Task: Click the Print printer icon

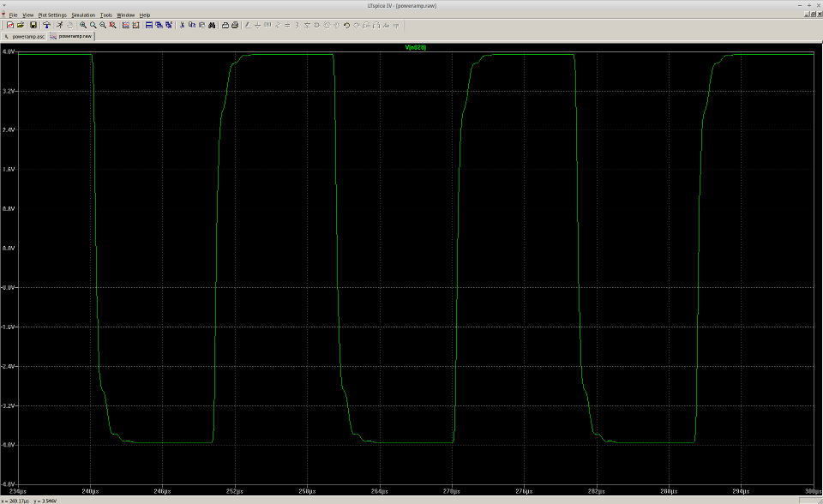Action: point(235,25)
